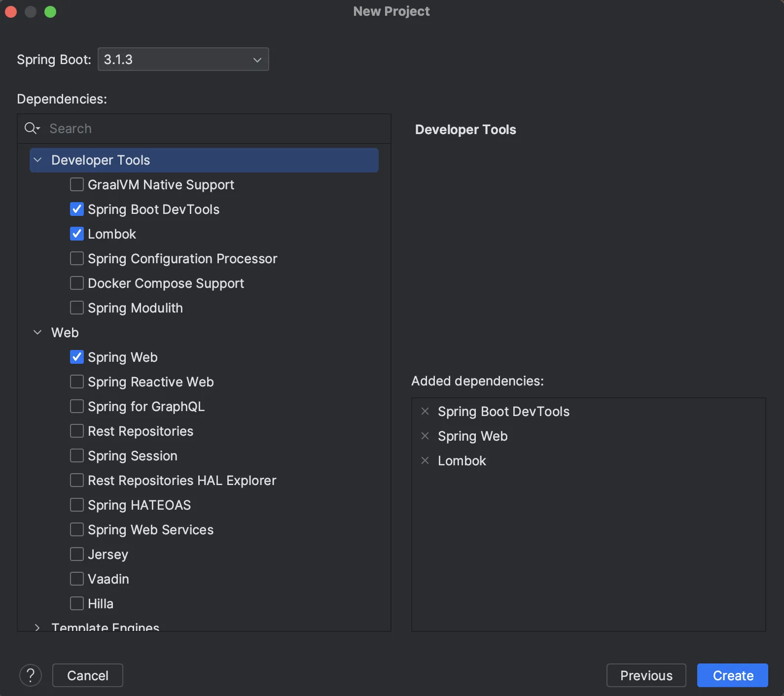Screen dimensions: 784x696
Task: Tick Spring for GraphQL checkbox
Action: [x=77, y=406]
